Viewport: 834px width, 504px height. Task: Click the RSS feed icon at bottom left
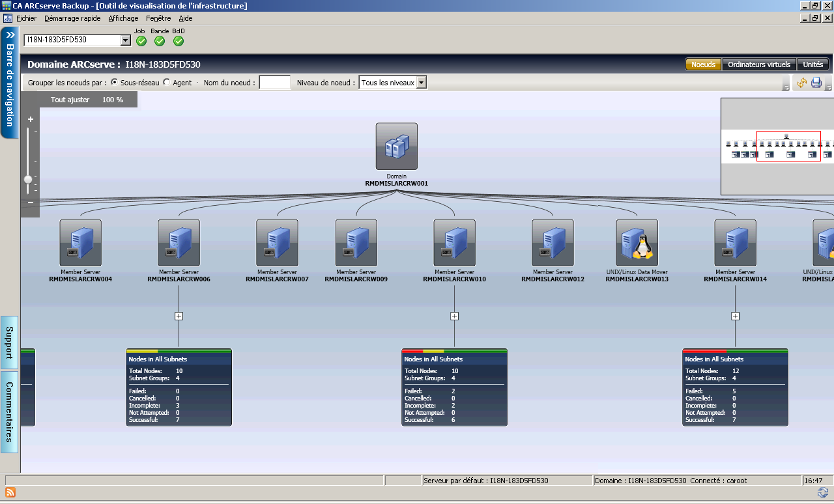click(10, 492)
